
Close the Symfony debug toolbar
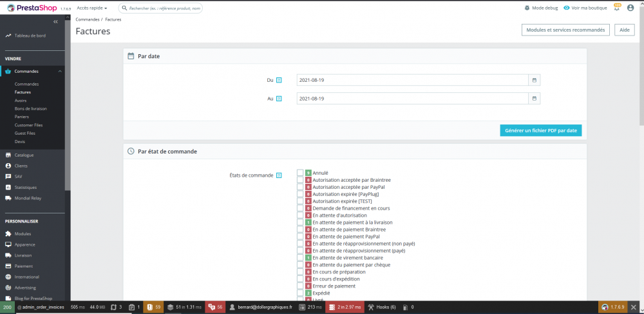(634, 307)
